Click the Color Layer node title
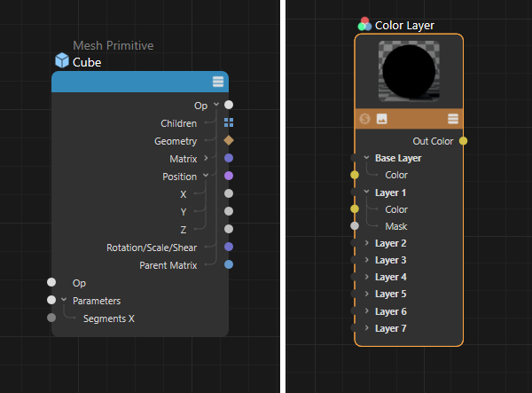The width and height of the screenshot is (532, 393). (404, 26)
